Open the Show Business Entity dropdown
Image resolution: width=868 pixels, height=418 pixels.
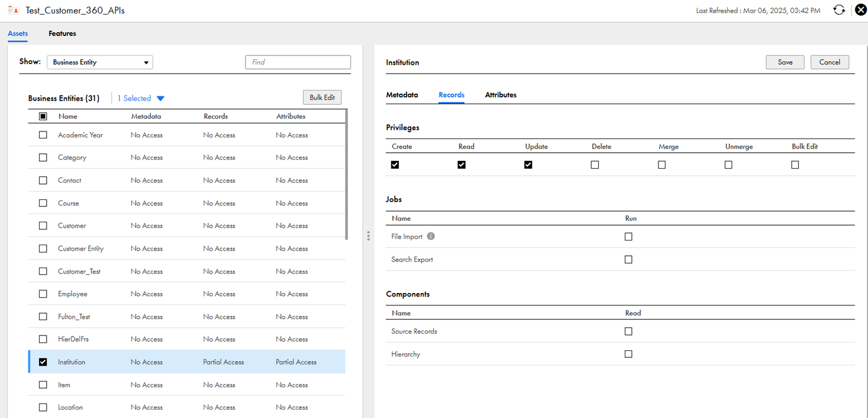tap(100, 62)
